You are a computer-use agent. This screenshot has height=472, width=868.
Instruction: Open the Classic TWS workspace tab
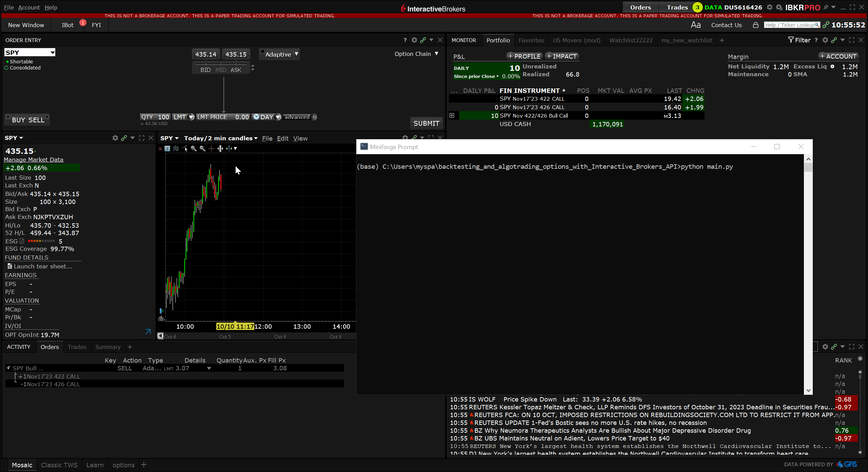[x=59, y=465]
